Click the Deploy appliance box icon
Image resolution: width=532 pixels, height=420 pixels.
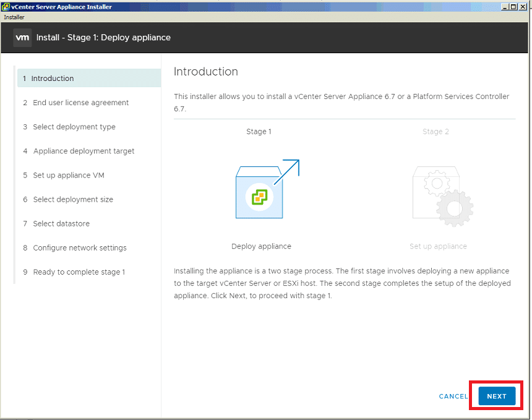267,189
